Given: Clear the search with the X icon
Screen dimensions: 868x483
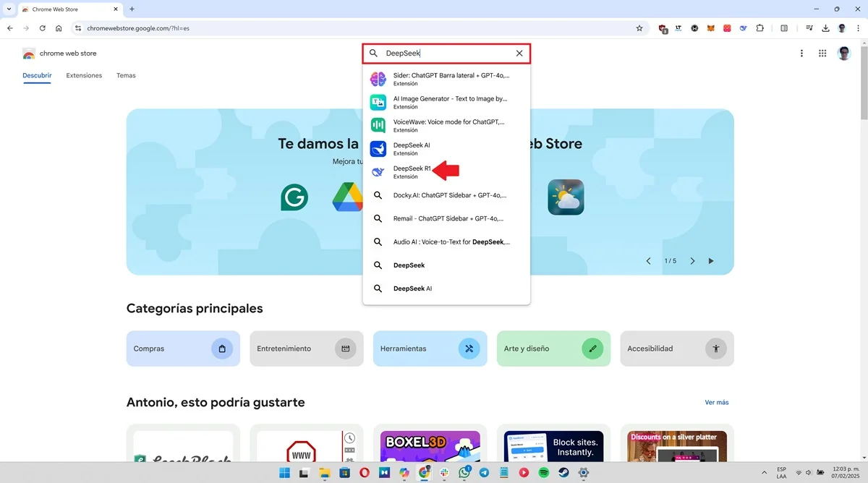Looking at the screenshot, I should [519, 53].
